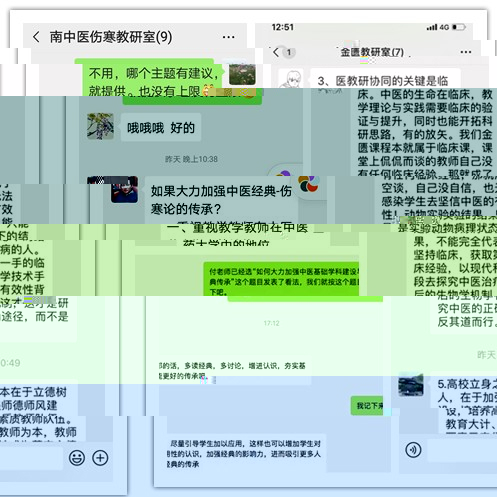Open the emoji smiley picker

pos(77,458)
